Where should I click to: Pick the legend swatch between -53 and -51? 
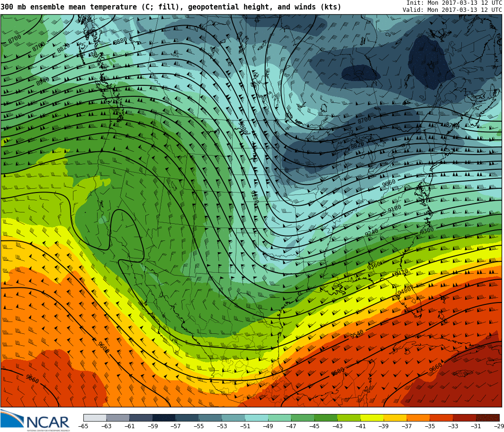tap(234, 417)
